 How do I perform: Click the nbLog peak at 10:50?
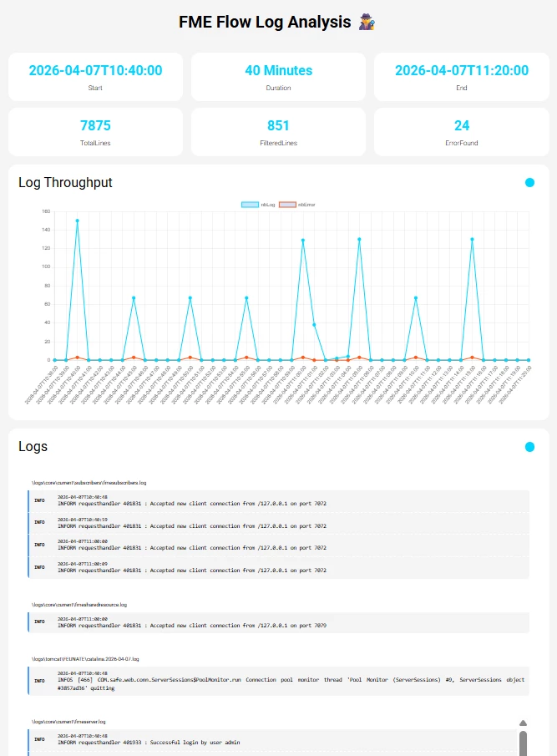[x=190, y=298]
